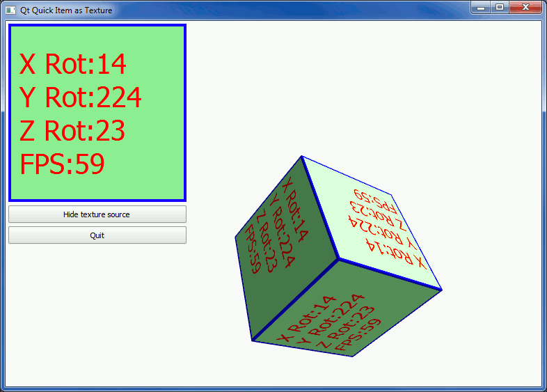547x392 pixels.
Task: Click "FPS:59" in the texture source panel
Action: [x=62, y=165]
